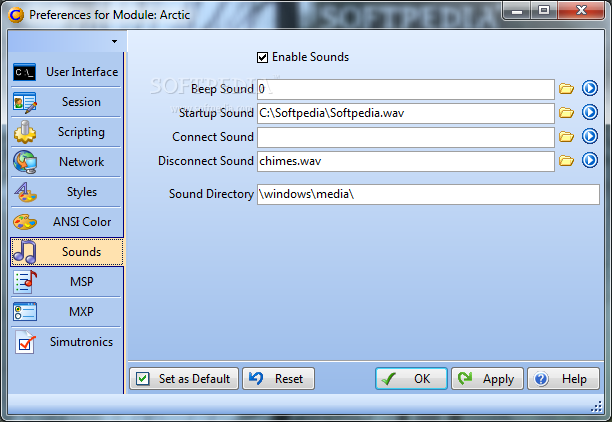Viewport: 612px width, 422px height.
Task: Open the Styles paint icon
Action: coord(25,192)
